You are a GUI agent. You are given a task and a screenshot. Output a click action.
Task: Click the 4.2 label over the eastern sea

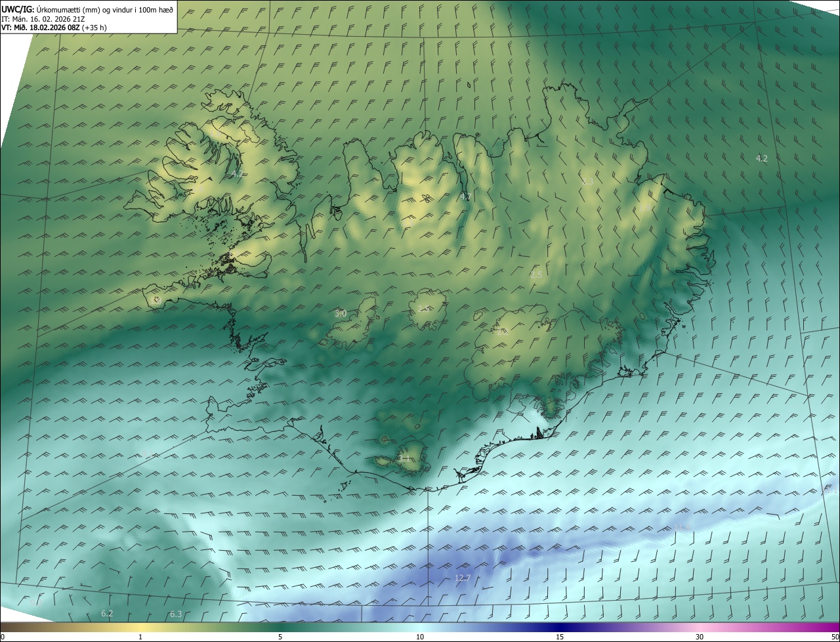point(762,159)
